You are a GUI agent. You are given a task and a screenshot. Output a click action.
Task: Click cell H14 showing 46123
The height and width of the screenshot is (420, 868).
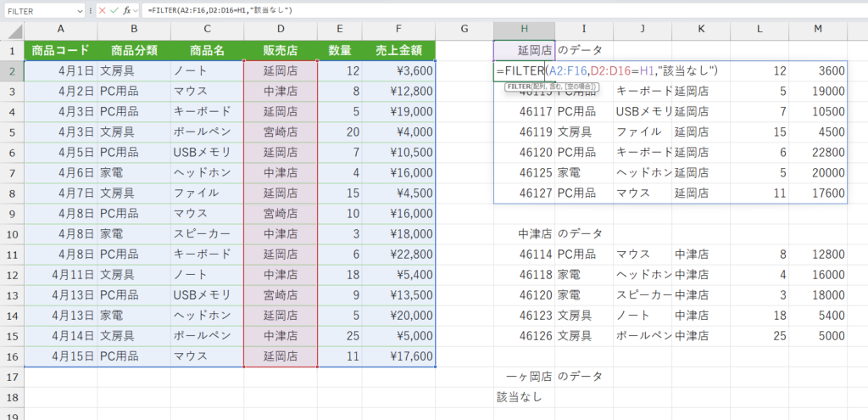[524, 316]
